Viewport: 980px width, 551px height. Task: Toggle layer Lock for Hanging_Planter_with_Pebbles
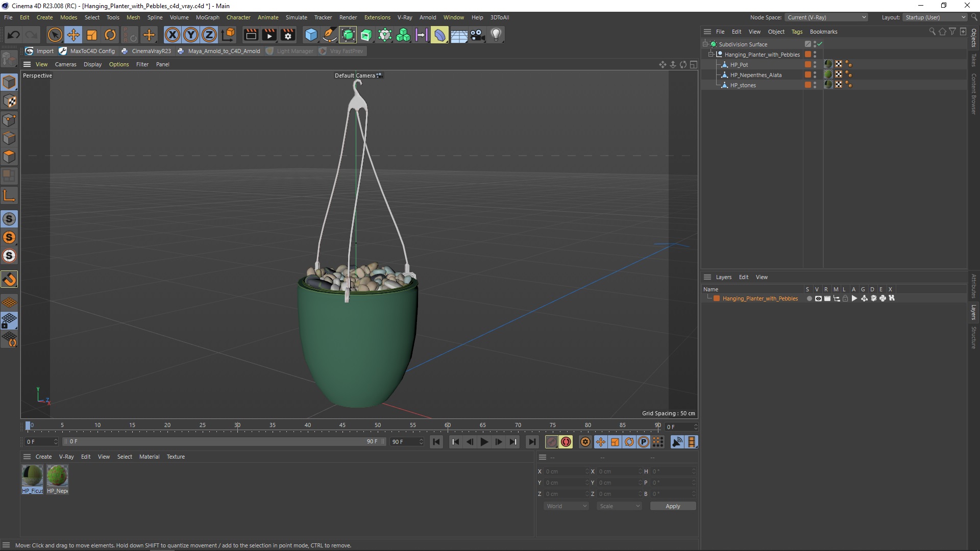[x=845, y=298]
